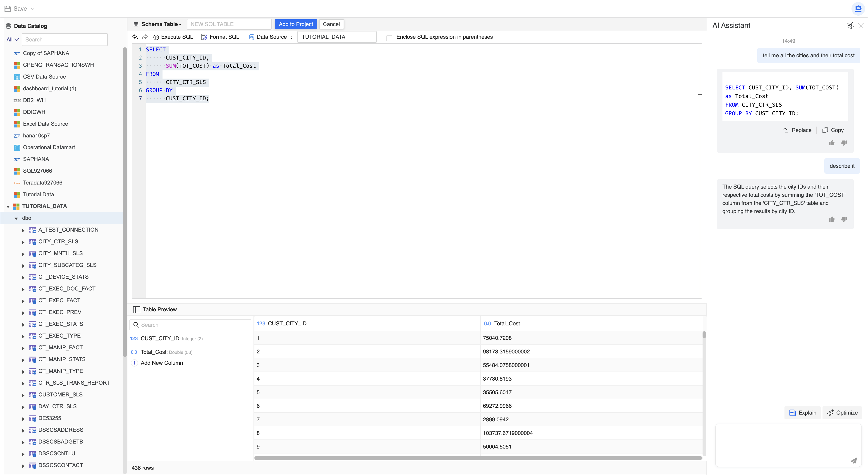Screen dimensions: 868x475
Task: Open the Save dropdown arrow
Action: (x=33, y=9)
